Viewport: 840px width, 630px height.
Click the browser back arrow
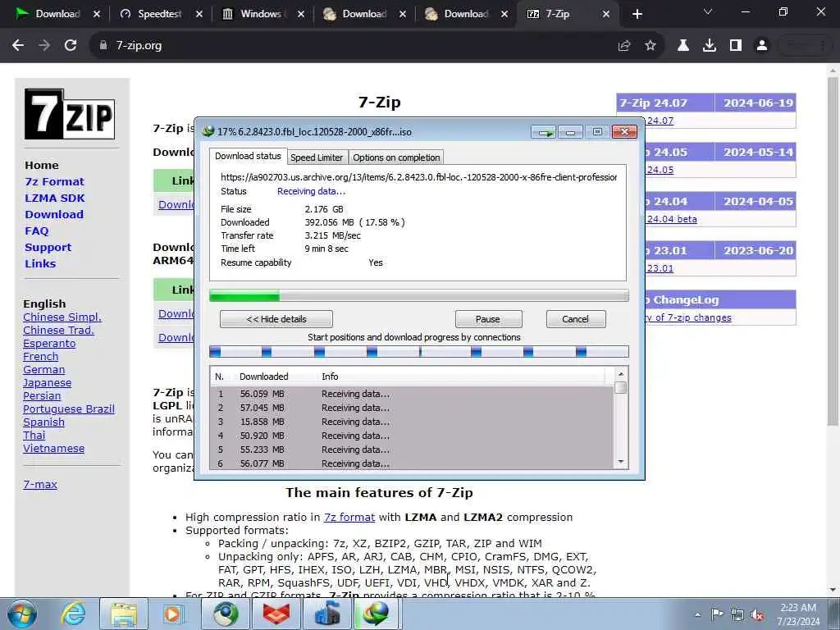click(x=18, y=46)
